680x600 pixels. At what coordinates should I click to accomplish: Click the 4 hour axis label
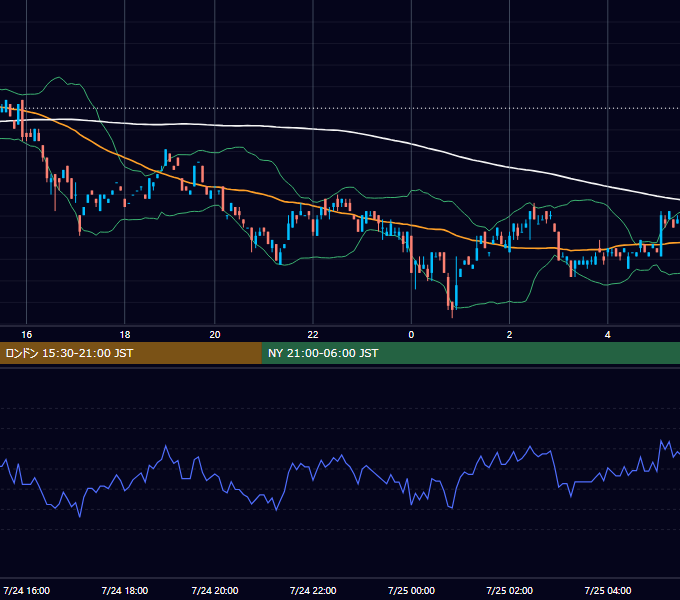tap(608, 335)
